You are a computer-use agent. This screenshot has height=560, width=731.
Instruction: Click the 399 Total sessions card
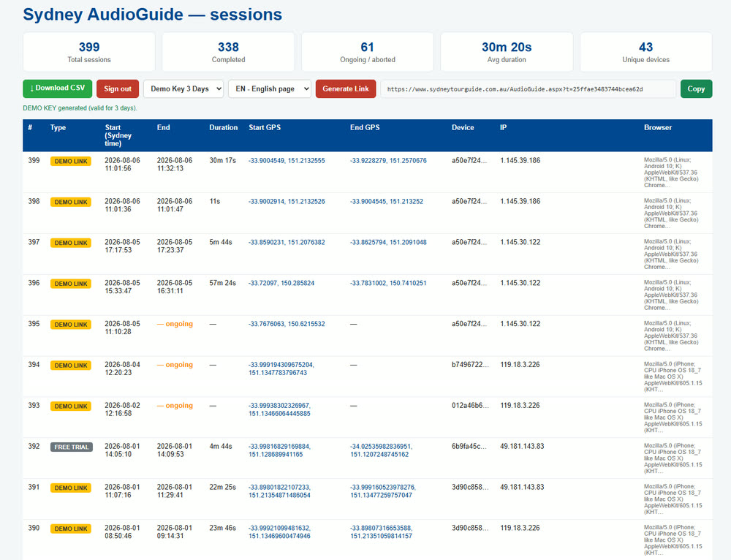pos(89,52)
